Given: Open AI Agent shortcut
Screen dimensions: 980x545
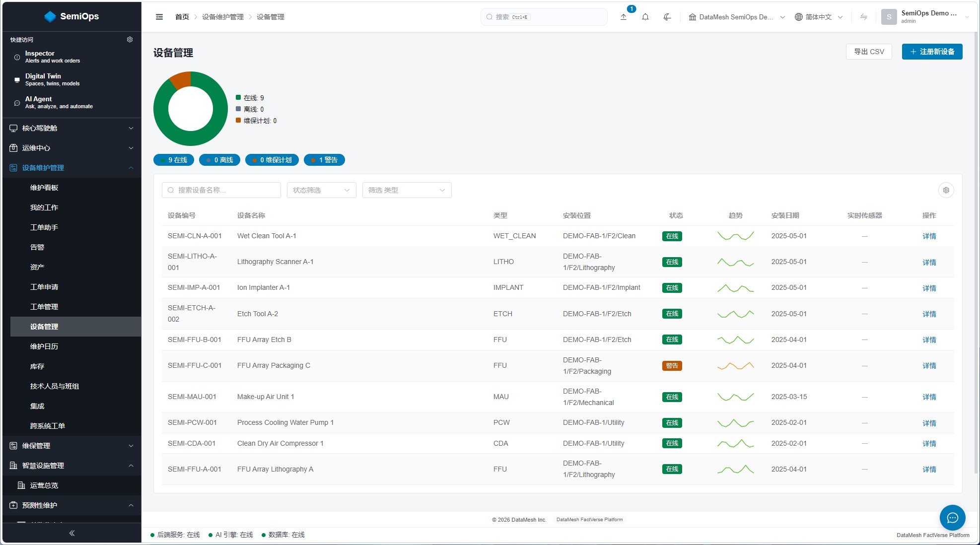Looking at the screenshot, I should 72,102.
